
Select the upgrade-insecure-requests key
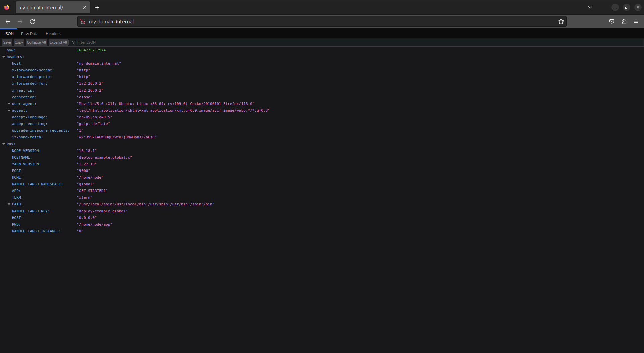(x=41, y=131)
